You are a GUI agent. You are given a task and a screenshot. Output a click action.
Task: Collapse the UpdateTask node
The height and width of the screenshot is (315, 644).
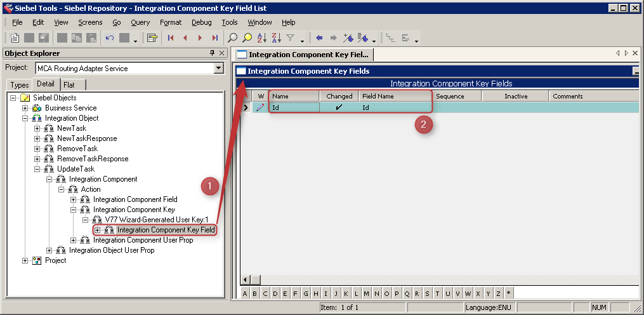(37, 169)
